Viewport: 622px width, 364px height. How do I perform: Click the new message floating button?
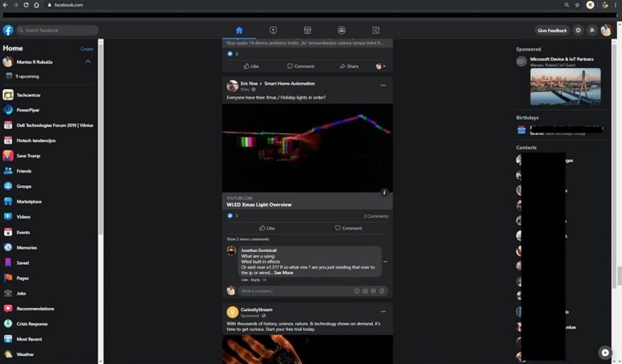605,353
